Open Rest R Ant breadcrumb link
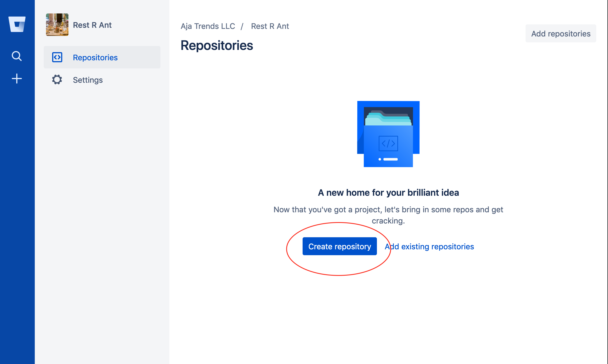Viewport: 608px width, 364px height. coord(270,26)
